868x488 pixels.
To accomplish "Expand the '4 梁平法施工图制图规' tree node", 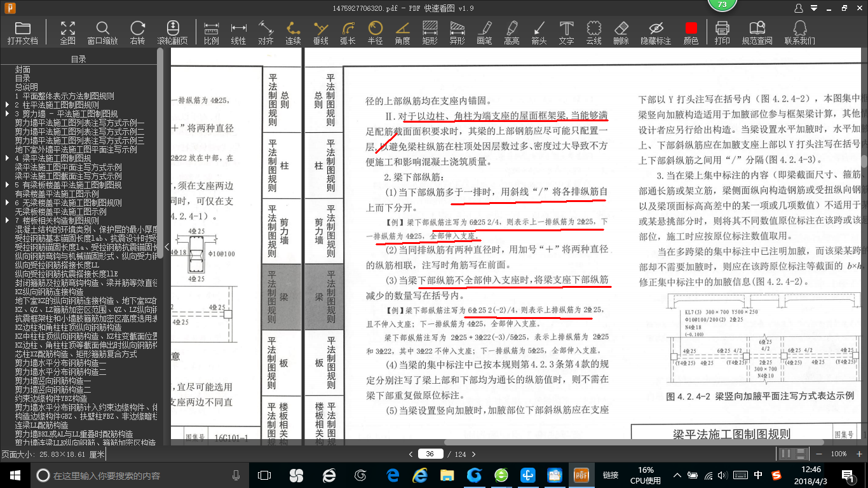I will click(x=8, y=158).
